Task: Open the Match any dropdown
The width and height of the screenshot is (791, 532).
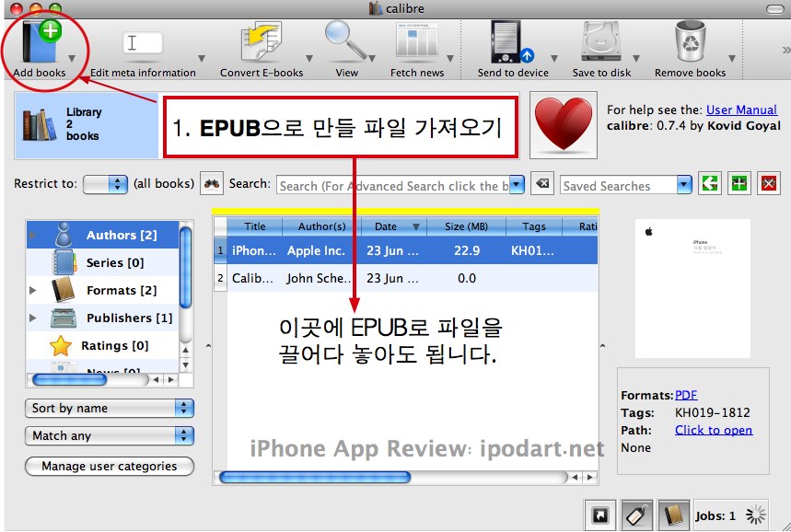Action: pos(109,435)
